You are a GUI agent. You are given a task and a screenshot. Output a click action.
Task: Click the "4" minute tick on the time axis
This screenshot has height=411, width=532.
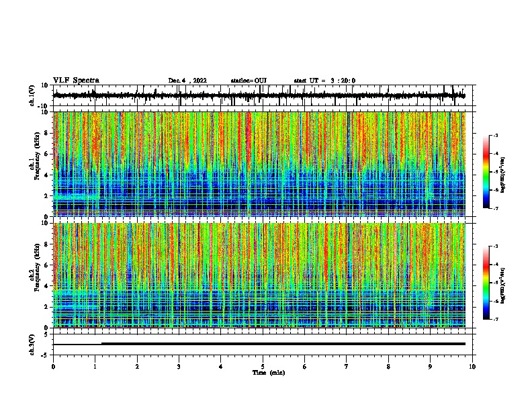[x=221, y=367]
